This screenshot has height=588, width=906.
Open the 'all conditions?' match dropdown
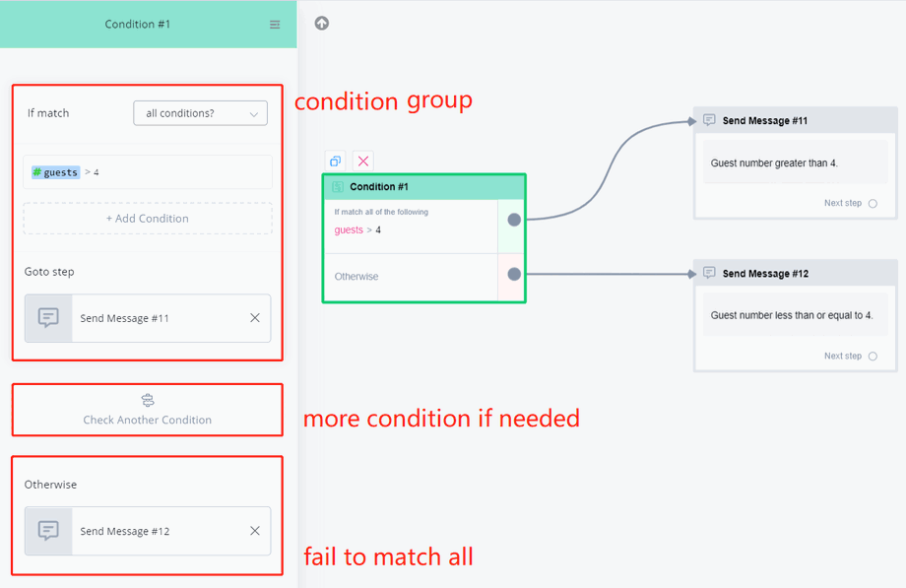click(200, 113)
